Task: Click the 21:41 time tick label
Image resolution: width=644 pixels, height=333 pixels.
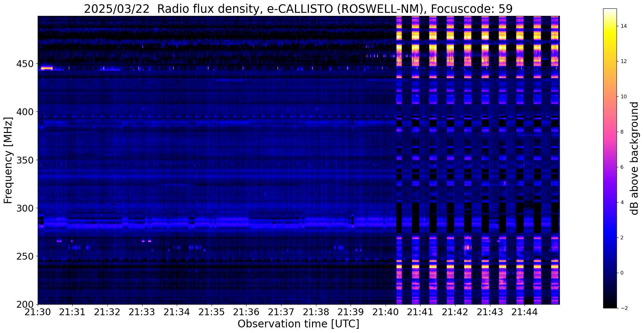Action: [421, 312]
